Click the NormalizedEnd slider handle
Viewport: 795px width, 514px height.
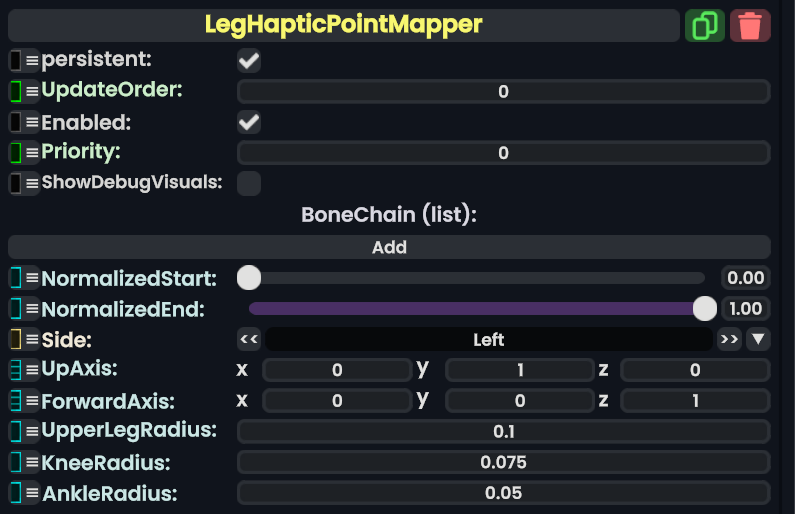coord(705,308)
